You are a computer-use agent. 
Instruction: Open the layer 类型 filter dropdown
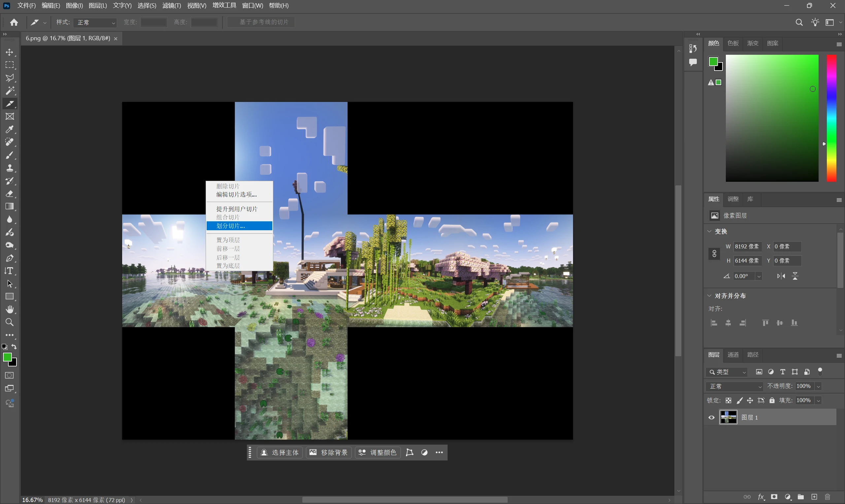(727, 372)
